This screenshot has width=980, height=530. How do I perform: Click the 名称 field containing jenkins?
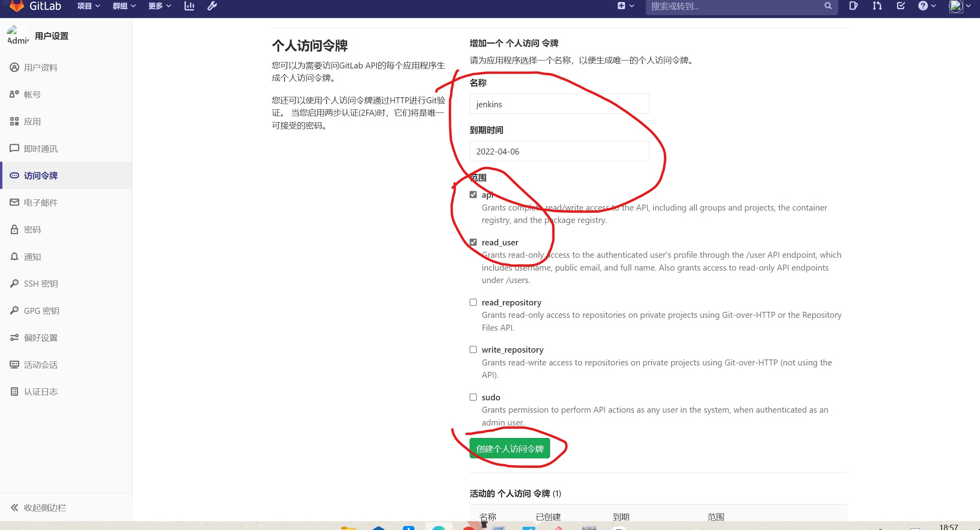click(x=559, y=104)
